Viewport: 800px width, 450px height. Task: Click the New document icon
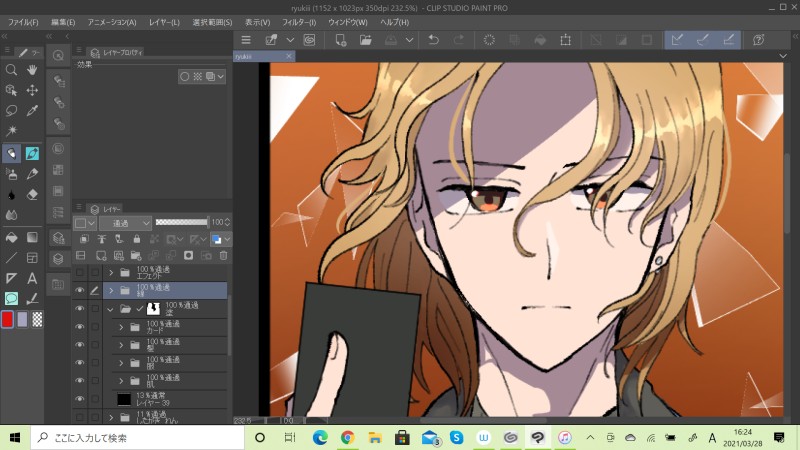(x=340, y=40)
